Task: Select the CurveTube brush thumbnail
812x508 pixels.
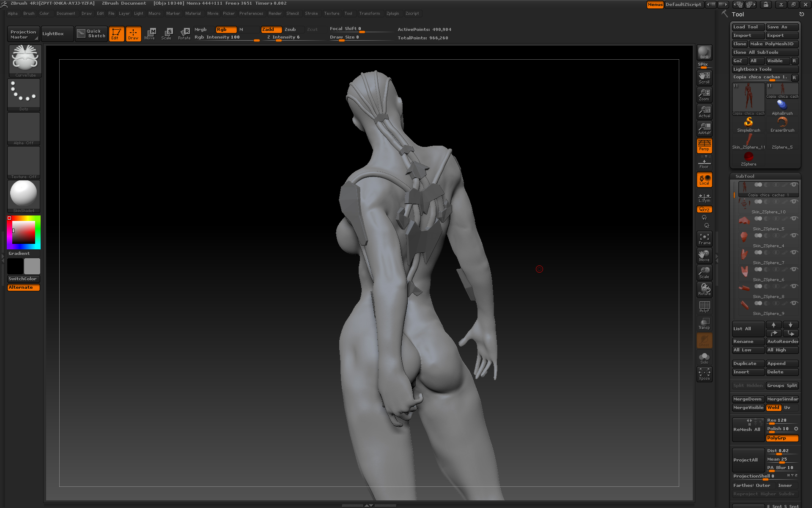Action: click(x=25, y=60)
